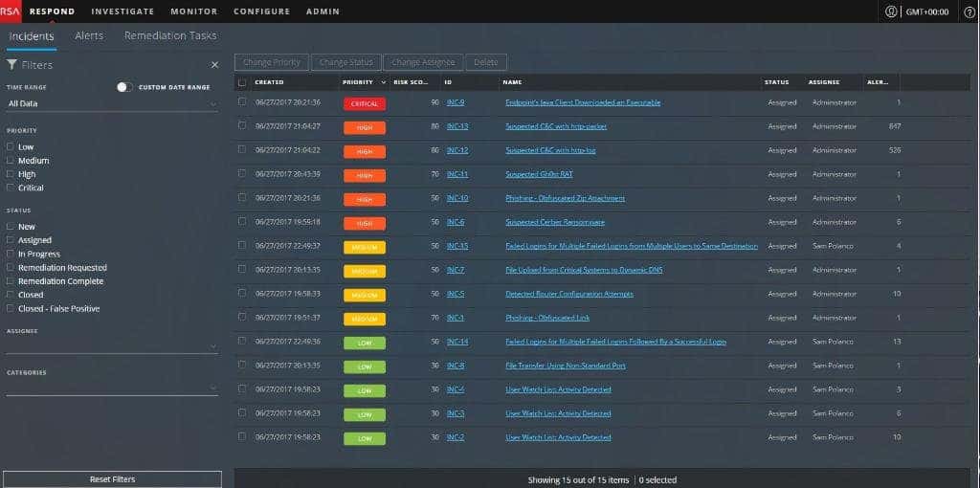The image size is (980, 488).
Task: Check the Medium priority filter
Action: 10,161
